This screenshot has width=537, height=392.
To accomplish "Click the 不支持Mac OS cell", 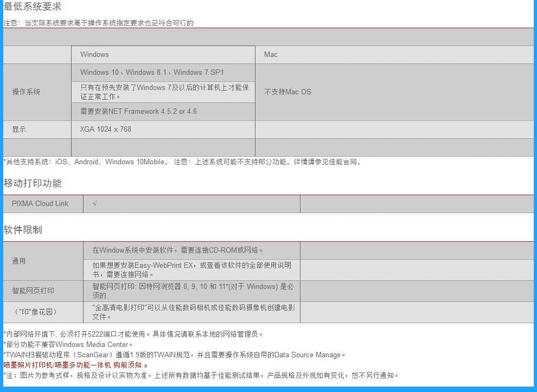I will 287,92.
